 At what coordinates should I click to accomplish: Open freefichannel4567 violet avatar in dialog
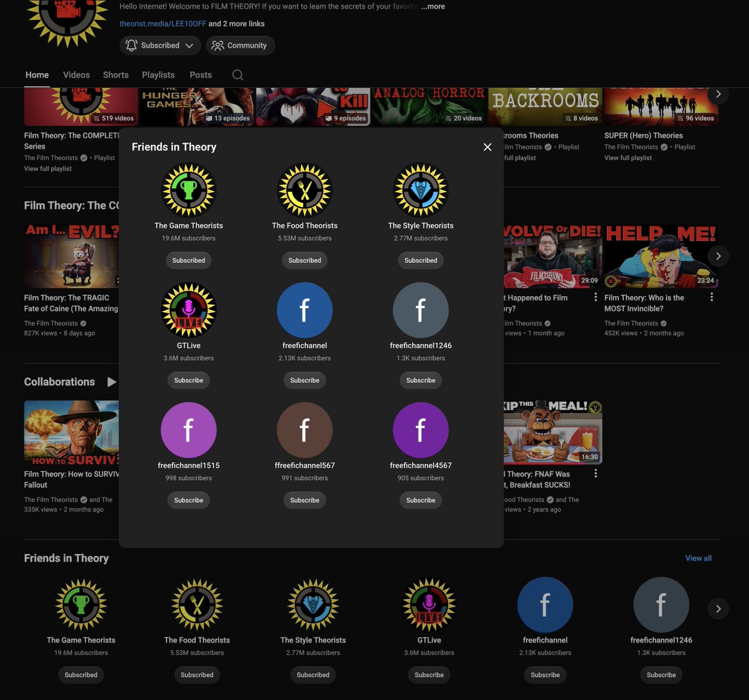point(421,430)
